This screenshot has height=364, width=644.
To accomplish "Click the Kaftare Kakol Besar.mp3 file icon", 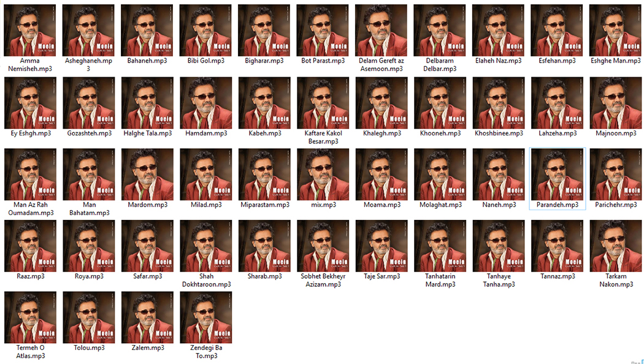I will tap(323, 103).
